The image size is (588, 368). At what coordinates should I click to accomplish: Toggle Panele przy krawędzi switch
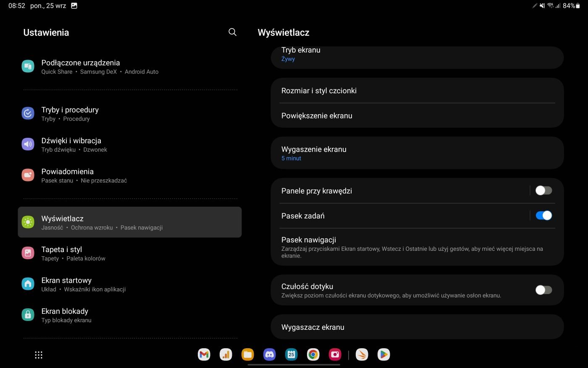pos(543,191)
